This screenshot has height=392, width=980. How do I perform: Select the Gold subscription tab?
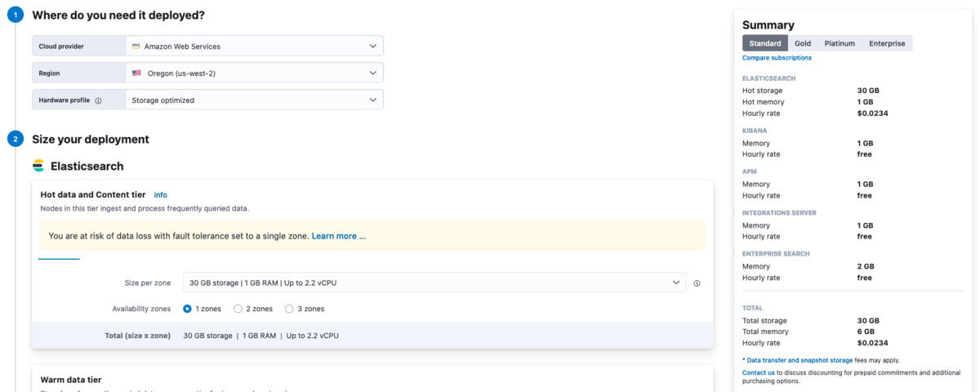coord(803,43)
